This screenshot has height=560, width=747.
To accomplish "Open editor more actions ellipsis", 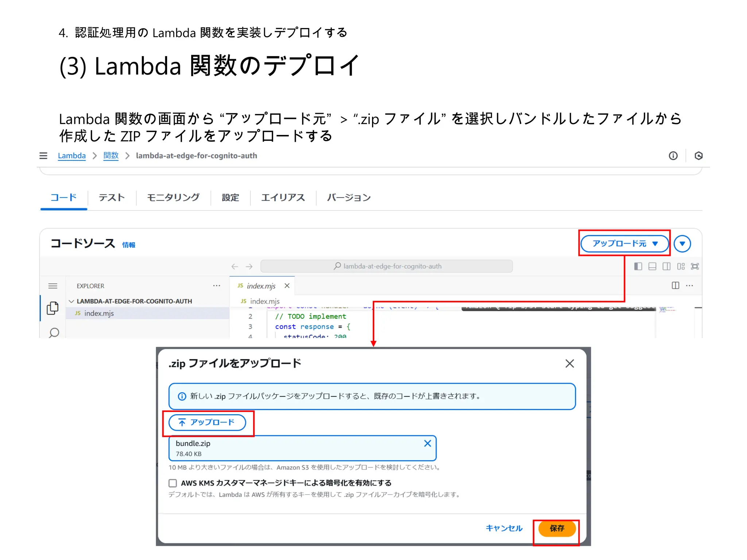I will click(x=689, y=285).
